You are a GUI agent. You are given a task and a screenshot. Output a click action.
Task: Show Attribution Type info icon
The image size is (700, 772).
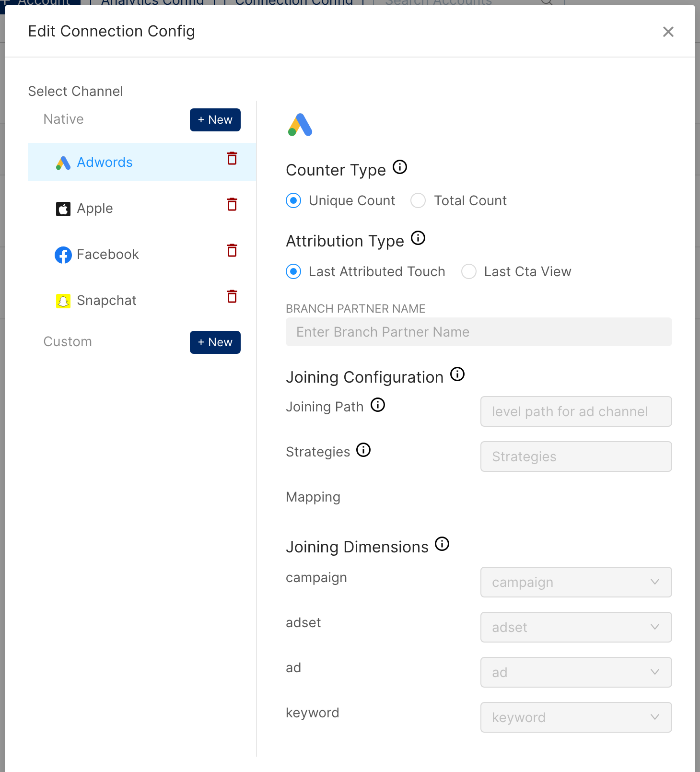pos(418,238)
